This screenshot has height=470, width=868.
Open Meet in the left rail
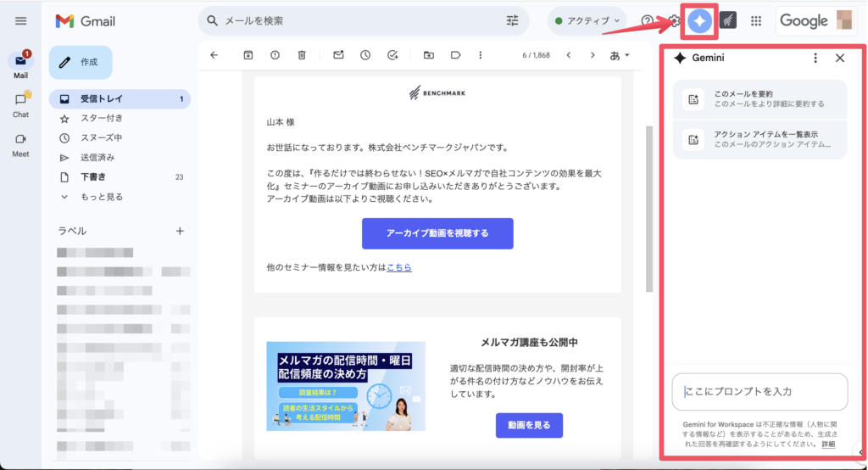pyautogui.click(x=20, y=145)
